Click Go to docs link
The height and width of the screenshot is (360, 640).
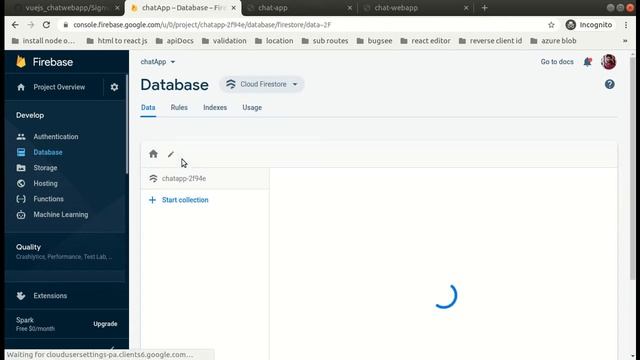click(x=557, y=62)
